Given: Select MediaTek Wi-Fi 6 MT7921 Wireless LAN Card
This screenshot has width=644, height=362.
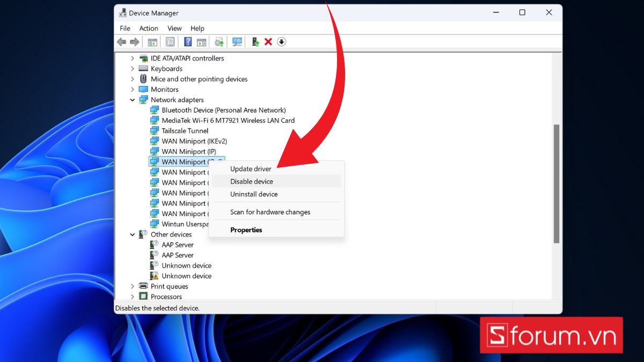Looking at the screenshot, I should [x=228, y=120].
